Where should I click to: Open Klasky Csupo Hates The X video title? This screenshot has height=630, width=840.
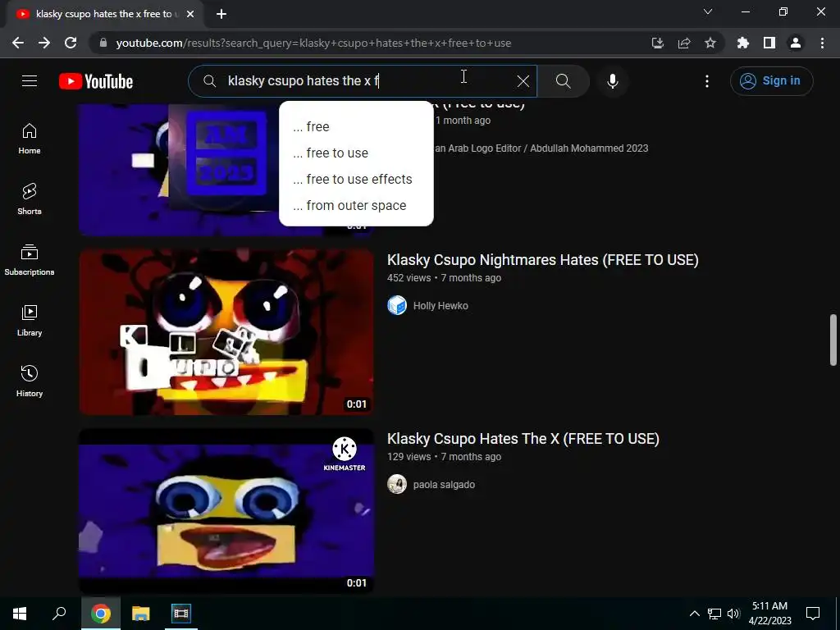(523, 439)
